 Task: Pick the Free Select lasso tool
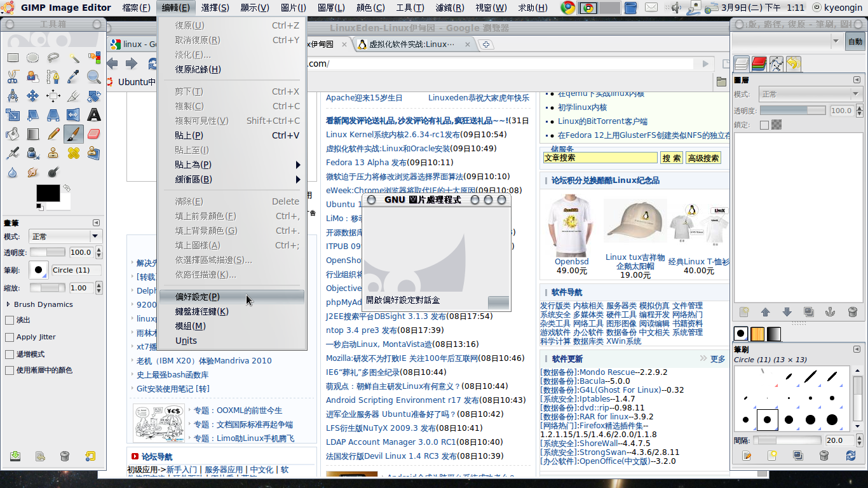point(53,57)
